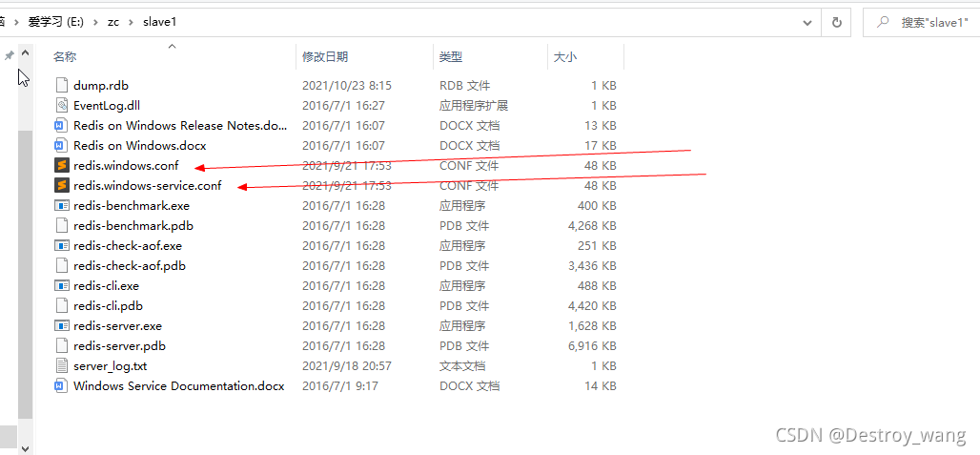Click the Redis on Windows.docx document icon
This screenshot has width=980, height=455.
tap(61, 146)
